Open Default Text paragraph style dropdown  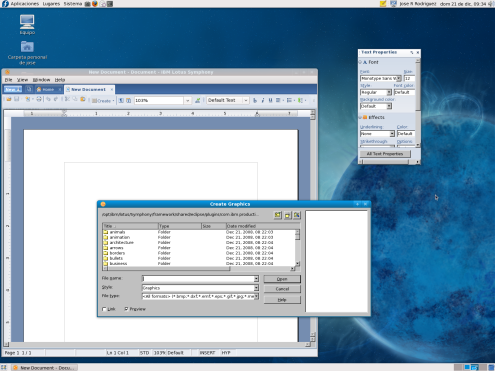(x=246, y=100)
